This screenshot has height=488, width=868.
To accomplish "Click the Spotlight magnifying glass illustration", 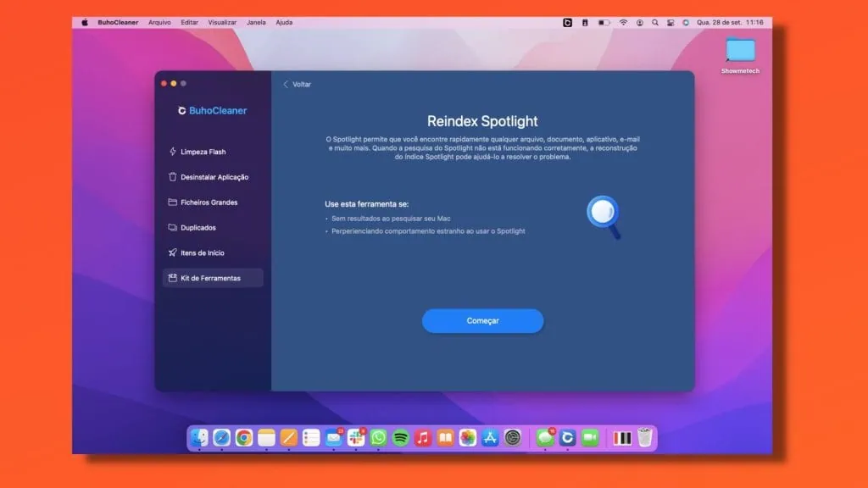I will (x=604, y=215).
